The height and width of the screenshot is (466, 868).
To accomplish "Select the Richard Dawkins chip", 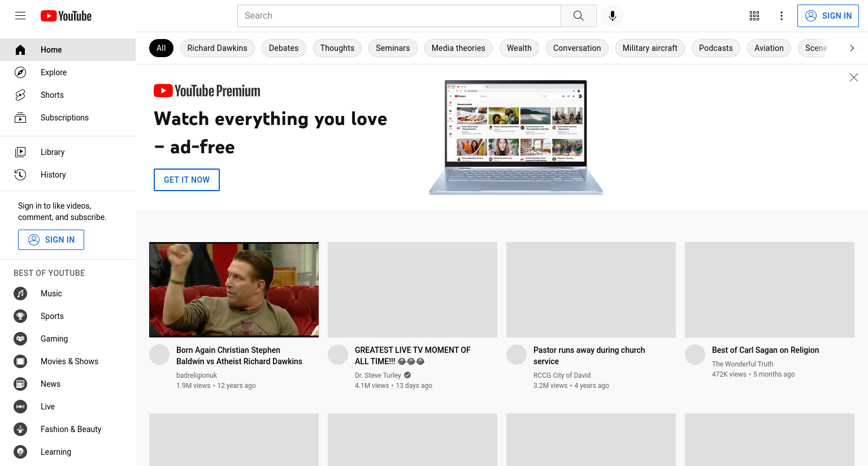I will click(217, 48).
